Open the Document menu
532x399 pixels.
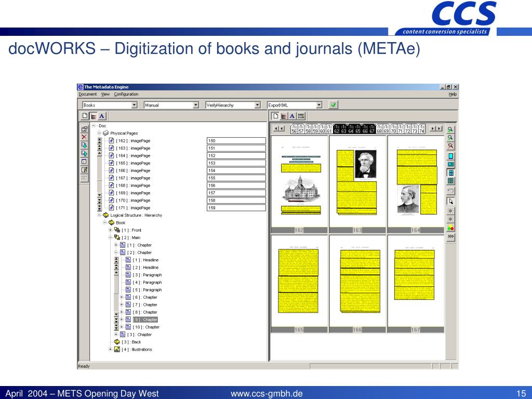pos(87,95)
